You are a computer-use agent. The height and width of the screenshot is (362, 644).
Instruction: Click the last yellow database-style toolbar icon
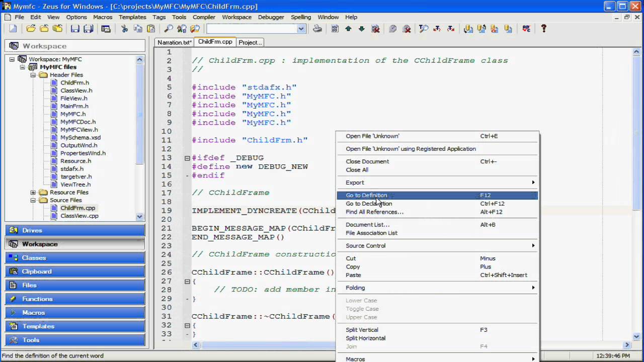pos(508,29)
